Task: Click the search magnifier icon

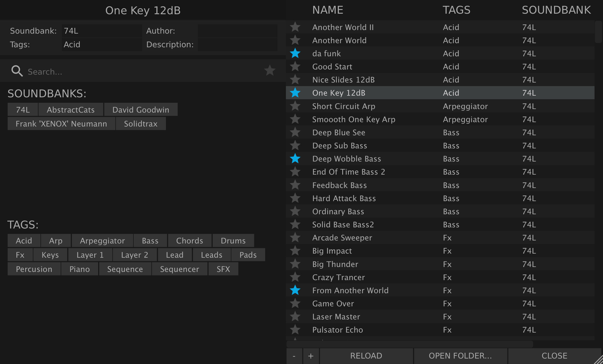Action: [x=17, y=71]
